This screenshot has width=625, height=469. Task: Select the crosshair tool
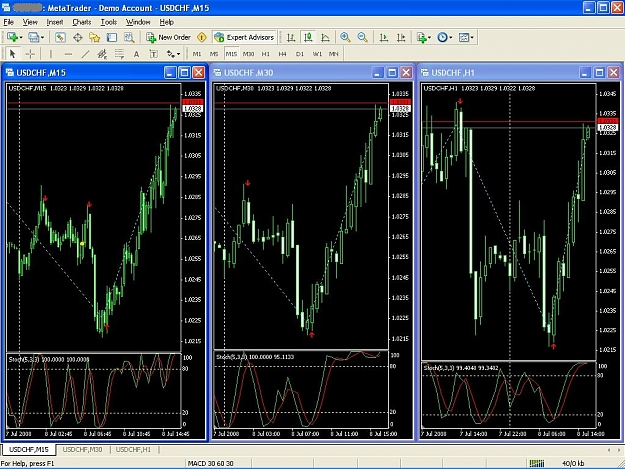pyautogui.click(x=30, y=54)
